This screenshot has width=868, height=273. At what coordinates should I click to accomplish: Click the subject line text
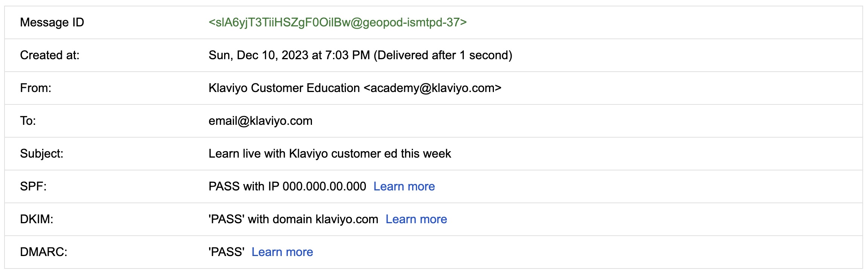[x=330, y=154]
